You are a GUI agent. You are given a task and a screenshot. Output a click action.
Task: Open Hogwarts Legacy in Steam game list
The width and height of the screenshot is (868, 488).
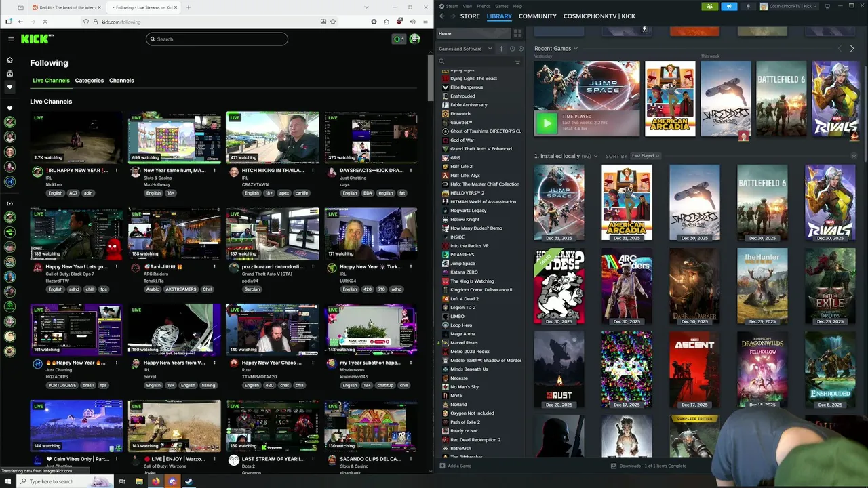469,211
